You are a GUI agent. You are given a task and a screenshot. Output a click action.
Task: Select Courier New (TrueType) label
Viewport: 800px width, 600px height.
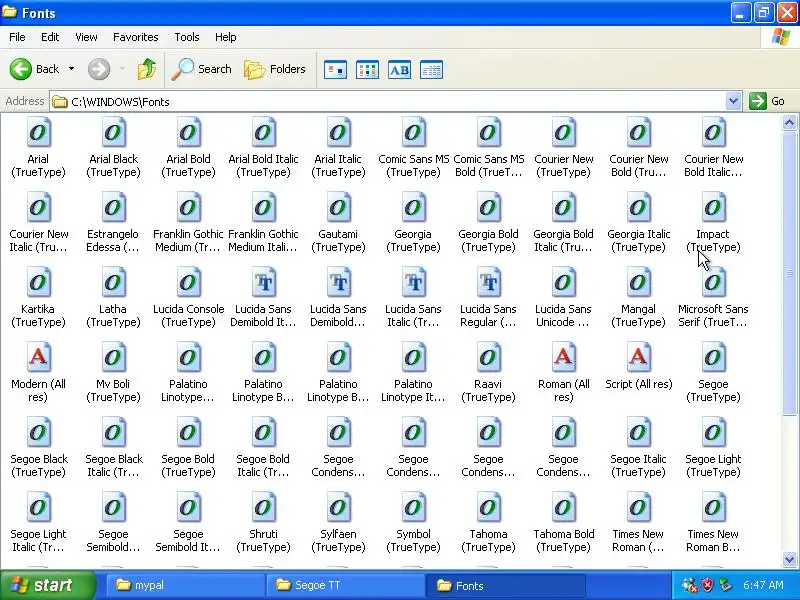564,165
